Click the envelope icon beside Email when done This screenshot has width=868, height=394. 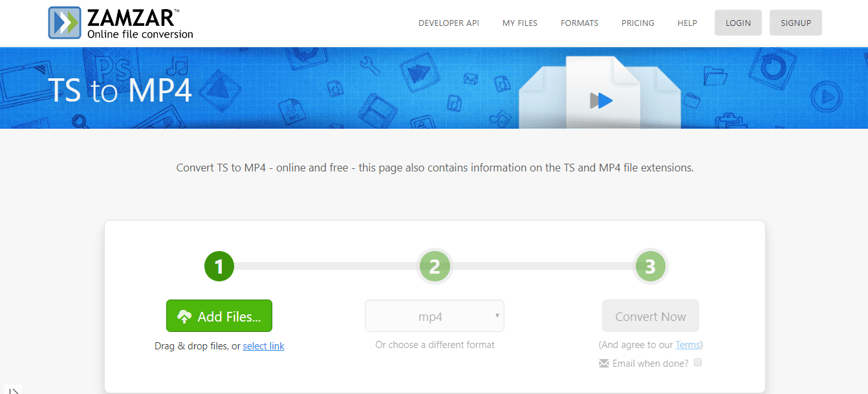604,364
